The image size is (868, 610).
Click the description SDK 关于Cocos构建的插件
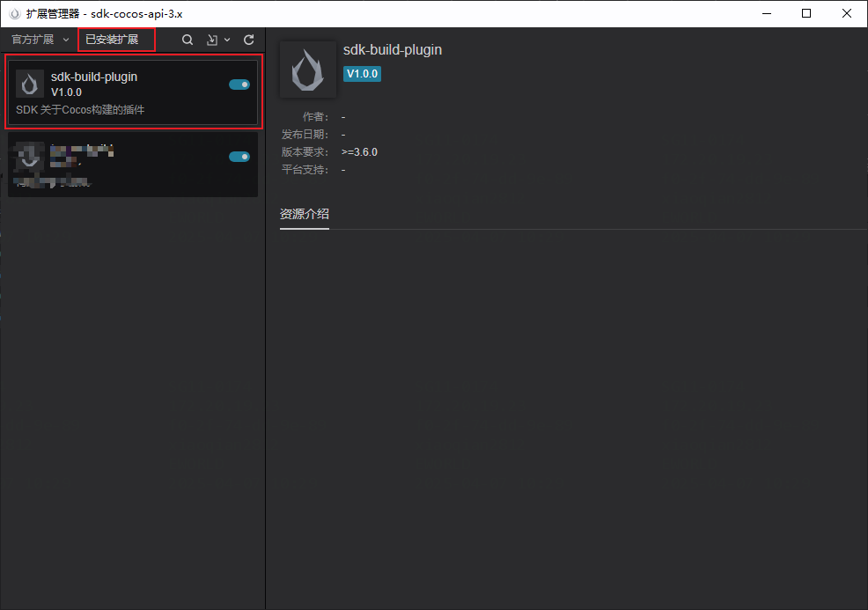pos(80,110)
